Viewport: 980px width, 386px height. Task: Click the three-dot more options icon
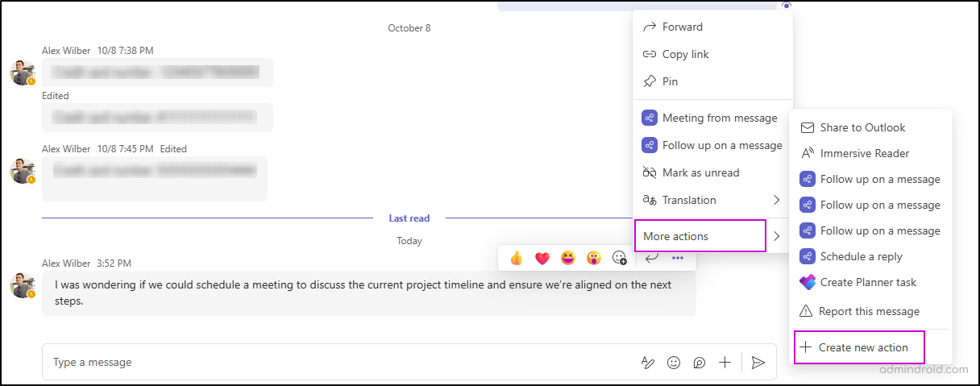tap(678, 258)
